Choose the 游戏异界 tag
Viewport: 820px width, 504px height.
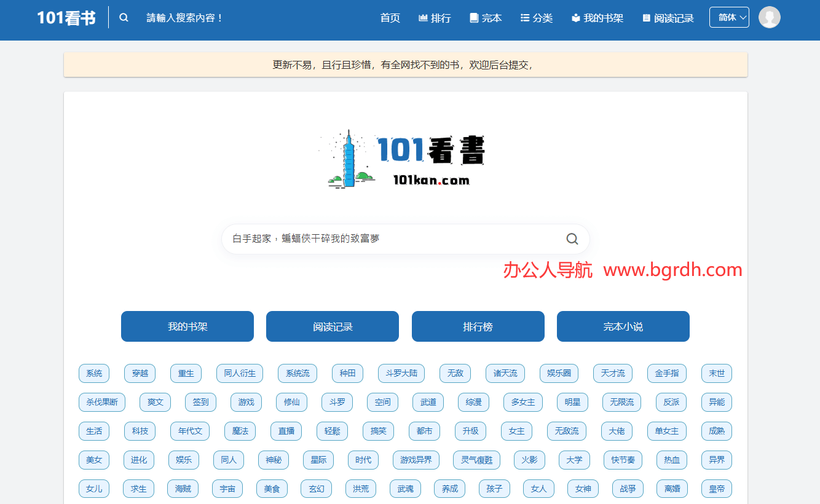tap(416, 460)
